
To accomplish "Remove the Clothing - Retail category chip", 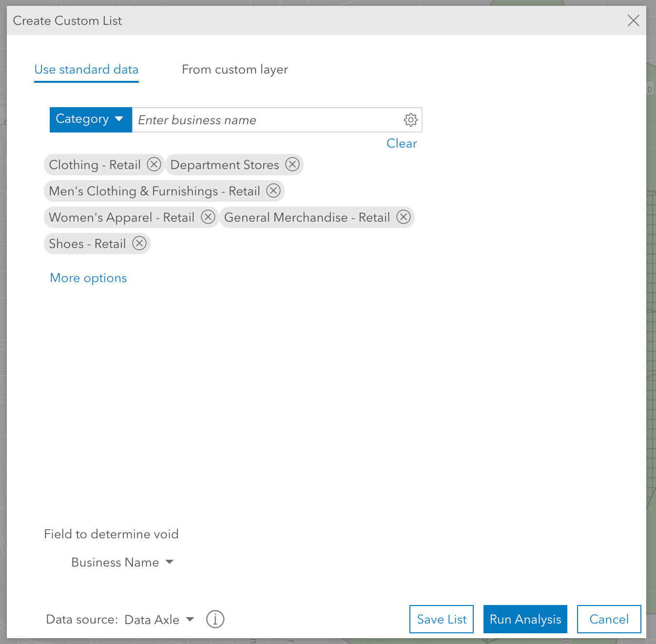I will coord(154,165).
